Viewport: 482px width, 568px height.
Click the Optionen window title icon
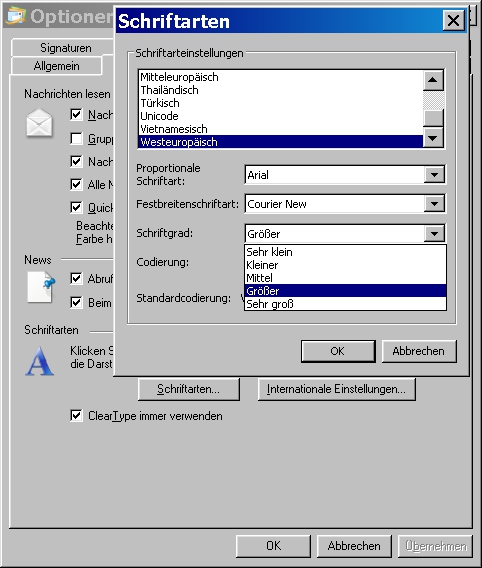pos(16,16)
